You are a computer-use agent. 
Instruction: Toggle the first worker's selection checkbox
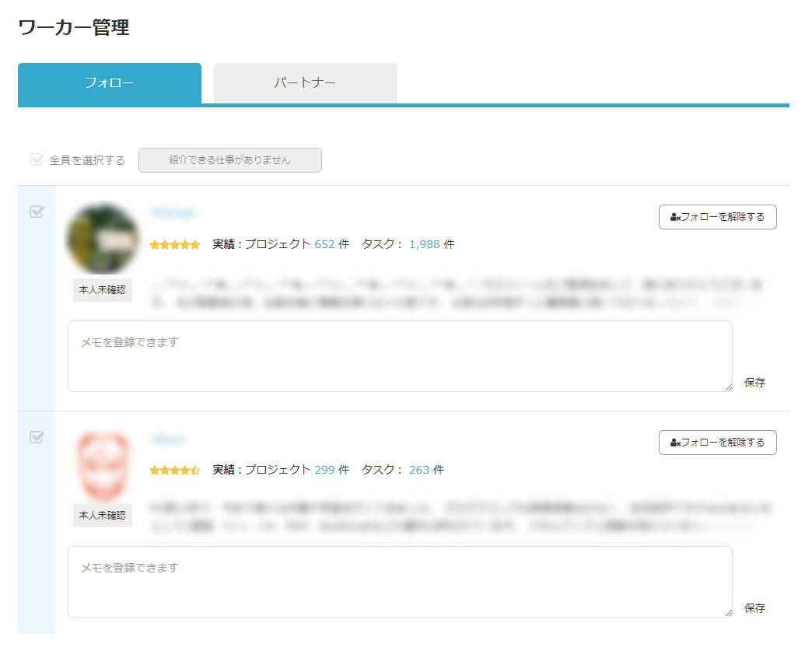pyautogui.click(x=37, y=212)
